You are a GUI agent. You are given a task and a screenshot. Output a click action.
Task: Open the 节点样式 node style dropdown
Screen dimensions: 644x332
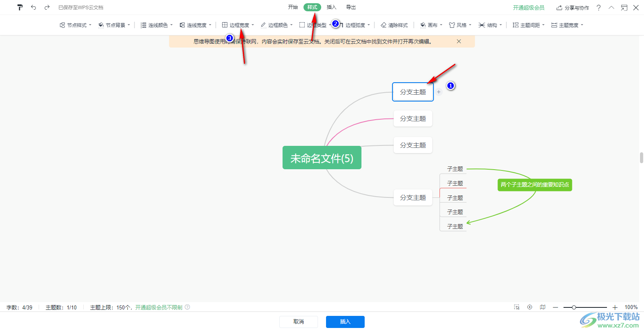tap(76, 25)
